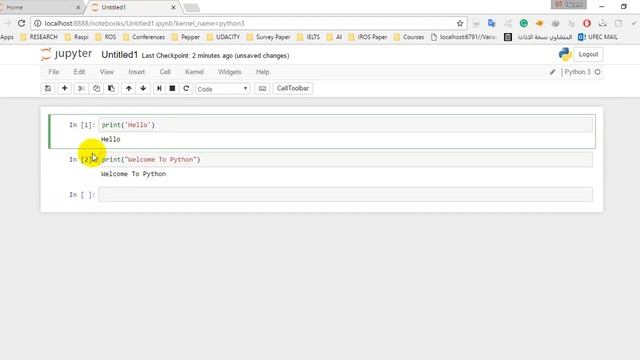The height and width of the screenshot is (360, 640).
Task: Open the cell type Code dropdown
Action: (222, 89)
